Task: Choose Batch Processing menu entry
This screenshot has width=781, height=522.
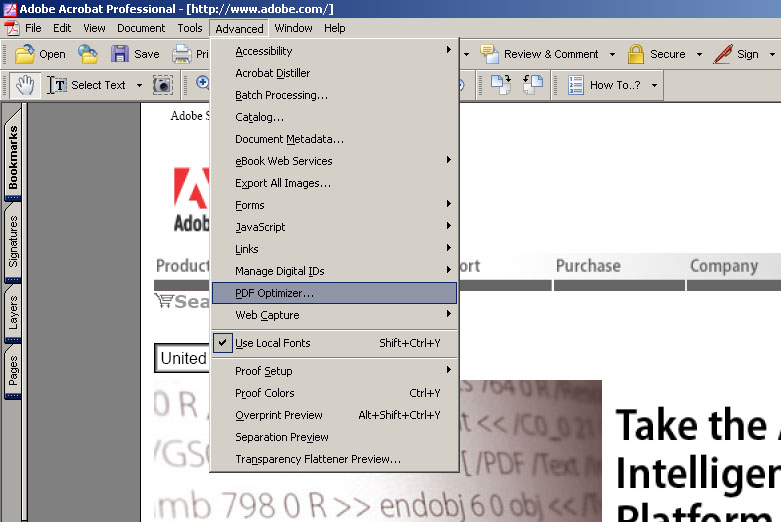Action: click(334, 95)
